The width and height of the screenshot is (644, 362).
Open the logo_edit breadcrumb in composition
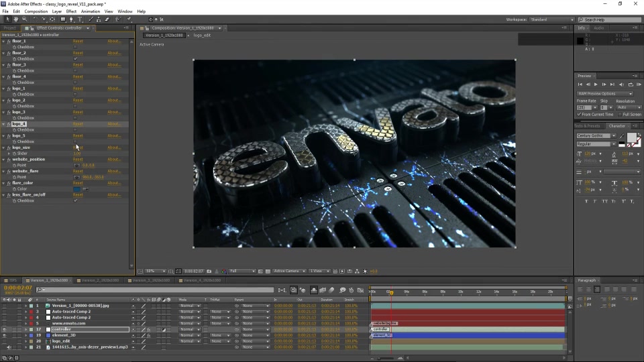coord(202,36)
